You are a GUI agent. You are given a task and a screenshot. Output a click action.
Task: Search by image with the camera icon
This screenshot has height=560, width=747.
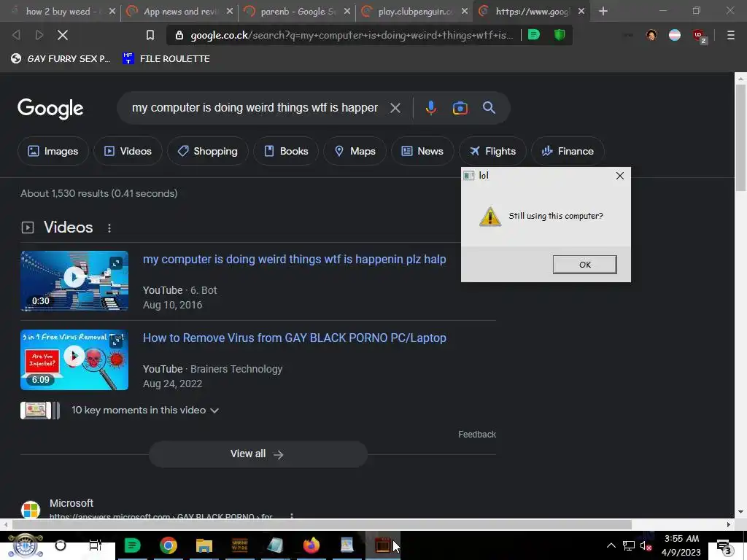coord(460,108)
